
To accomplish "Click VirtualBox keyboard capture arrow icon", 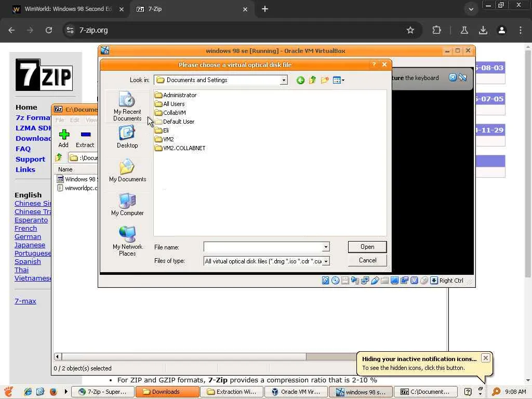I will (x=434, y=280).
